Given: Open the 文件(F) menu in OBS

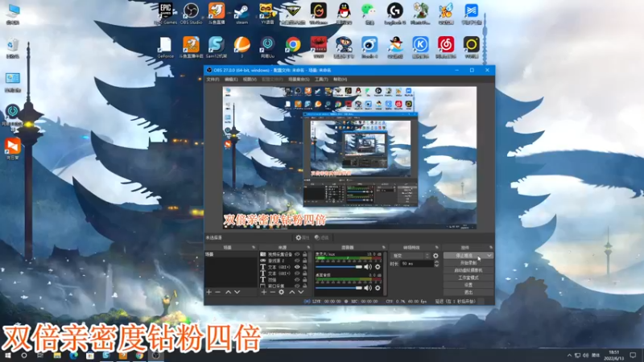Looking at the screenshot, I should tap(213, 79).
